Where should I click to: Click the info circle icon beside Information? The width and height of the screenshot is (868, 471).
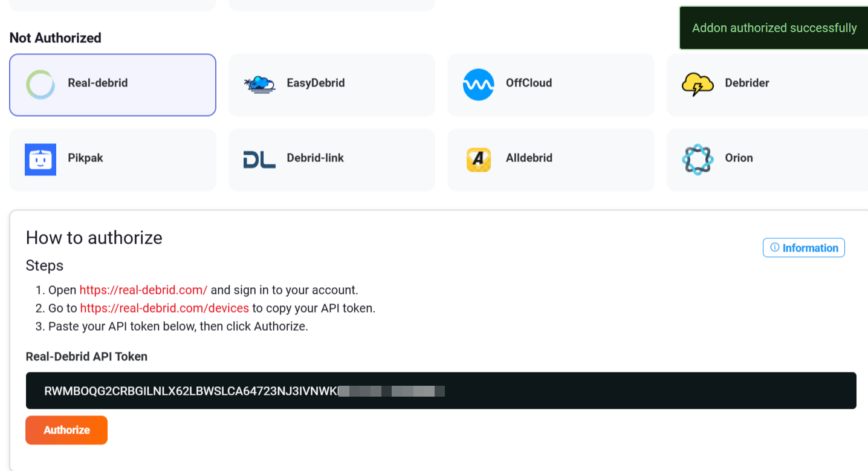(x=774, y=247)
